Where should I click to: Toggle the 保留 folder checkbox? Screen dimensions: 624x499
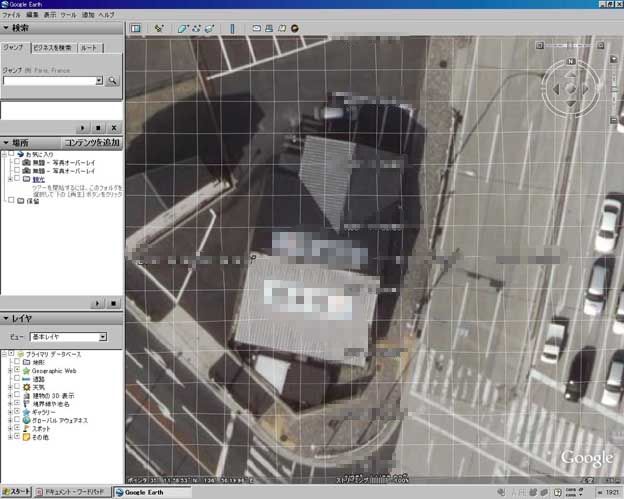[12, 201]
